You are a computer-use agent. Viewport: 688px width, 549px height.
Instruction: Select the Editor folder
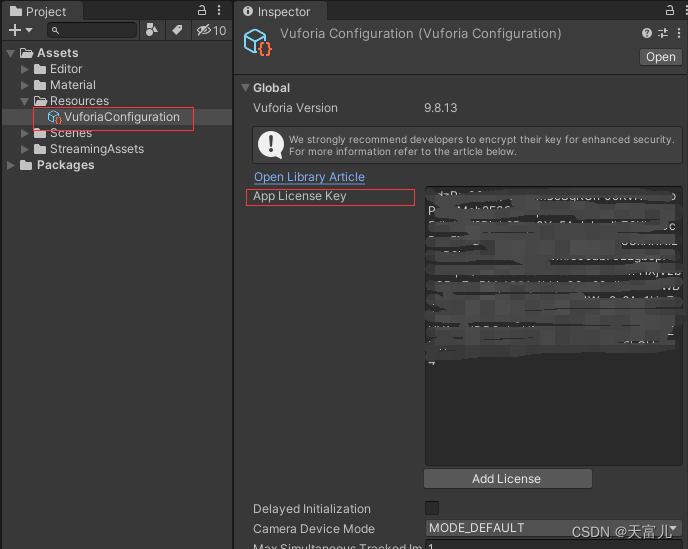point(66,69)
